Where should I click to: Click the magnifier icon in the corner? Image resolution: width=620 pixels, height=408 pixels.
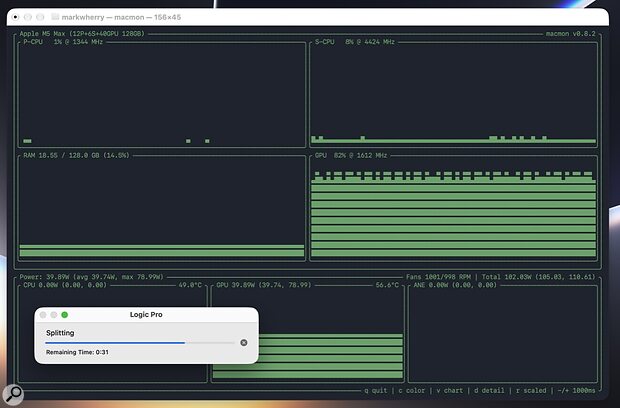pyautogui.click(x=13, y=394)
